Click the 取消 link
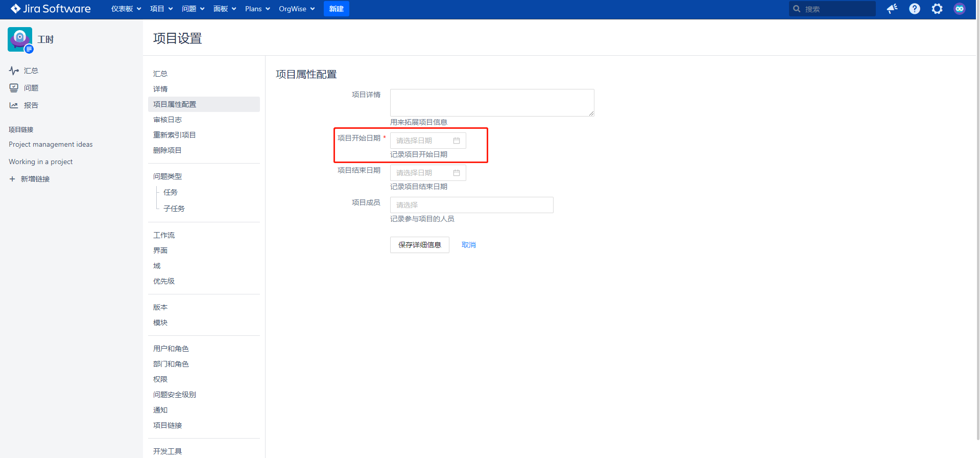 click(x=468, y=245)
